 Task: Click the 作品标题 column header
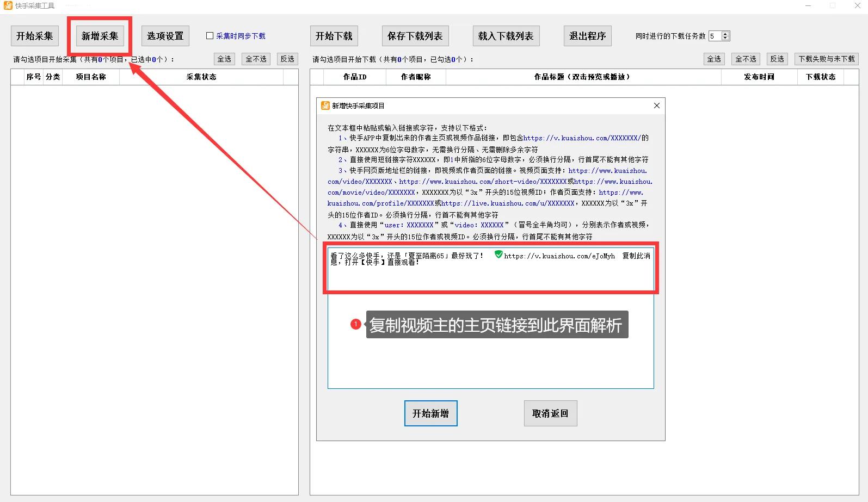tap(583, 77)
